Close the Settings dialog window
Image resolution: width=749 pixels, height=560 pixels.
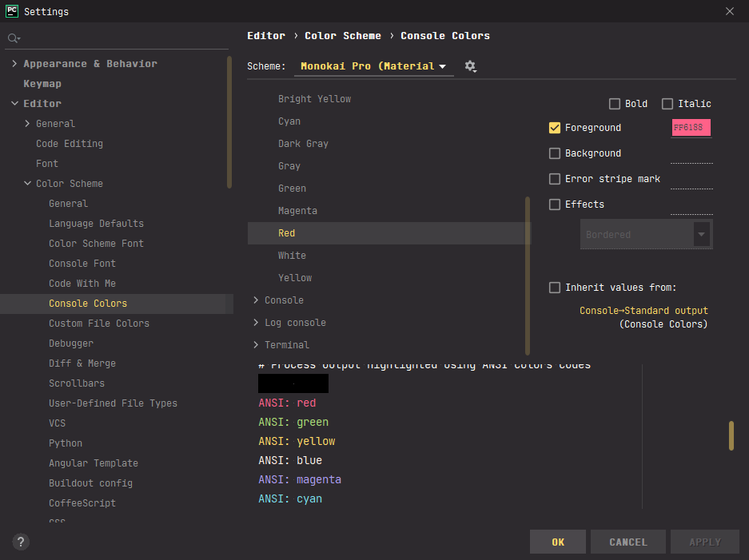(729, 11)
